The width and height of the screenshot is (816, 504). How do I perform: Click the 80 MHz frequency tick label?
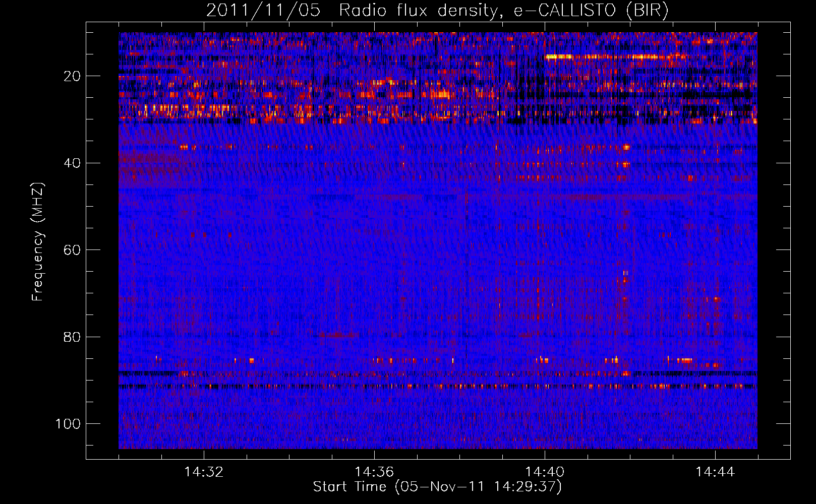click(73, 337)
